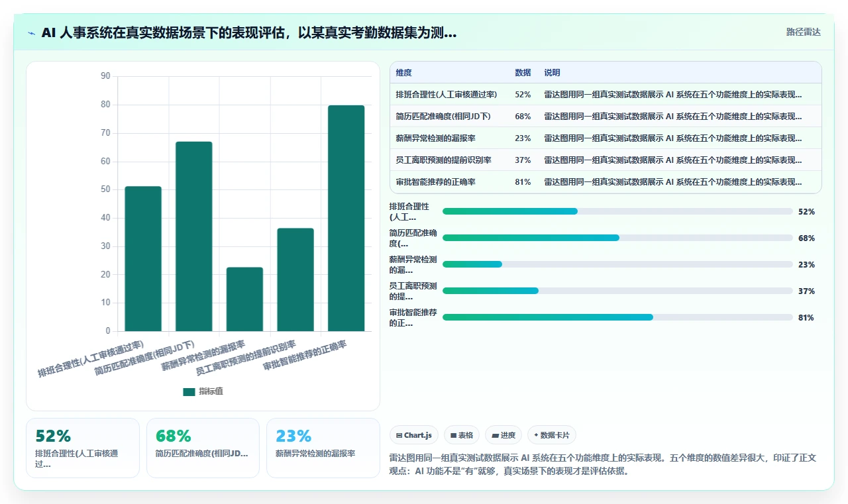Click the bar for 简历匹配准确度 in chart
848x504 pixels.
click(x=194, y=236)
